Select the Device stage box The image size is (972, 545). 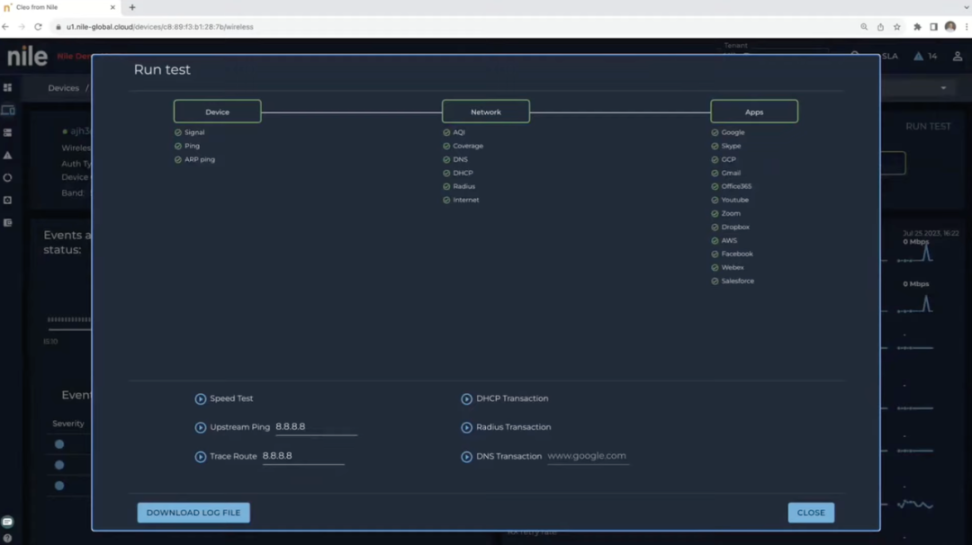point(217,112)
